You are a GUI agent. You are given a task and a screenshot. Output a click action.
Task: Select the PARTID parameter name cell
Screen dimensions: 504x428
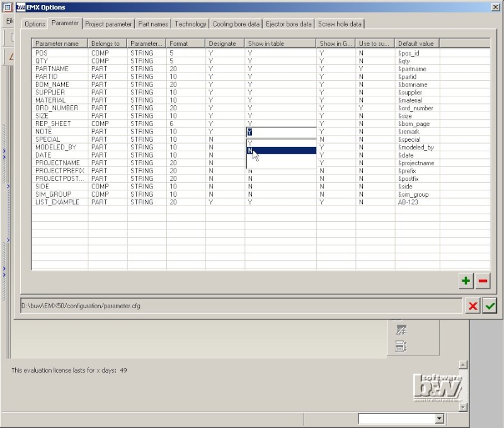(60, 76)
